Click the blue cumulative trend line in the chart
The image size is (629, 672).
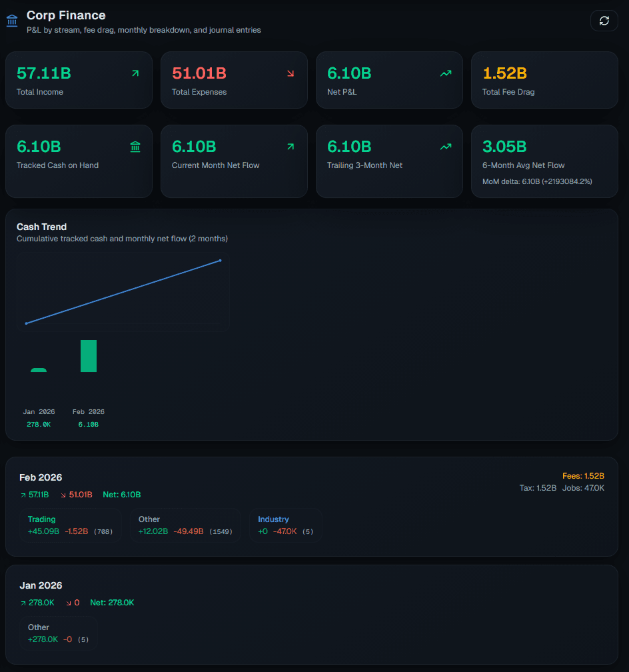pos(123,291)
